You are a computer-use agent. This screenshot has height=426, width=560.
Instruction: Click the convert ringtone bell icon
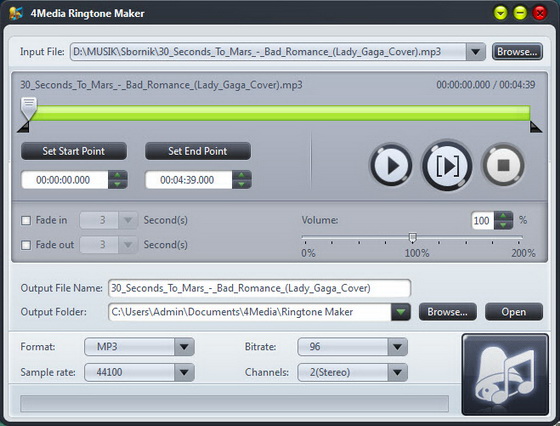click(x=505, y=375)
